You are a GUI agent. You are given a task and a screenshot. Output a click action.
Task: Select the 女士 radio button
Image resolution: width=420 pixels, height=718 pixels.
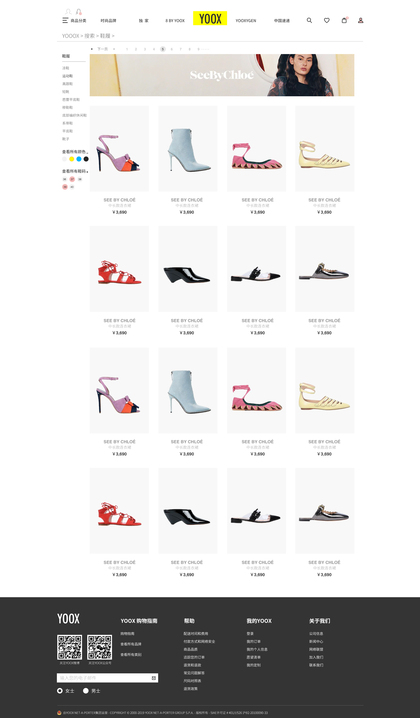pyautogui.click(x=60, y=691)
